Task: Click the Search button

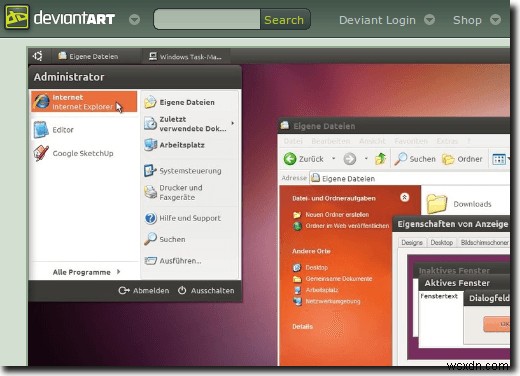Action: pyautogui.click(x=284, y=20)
